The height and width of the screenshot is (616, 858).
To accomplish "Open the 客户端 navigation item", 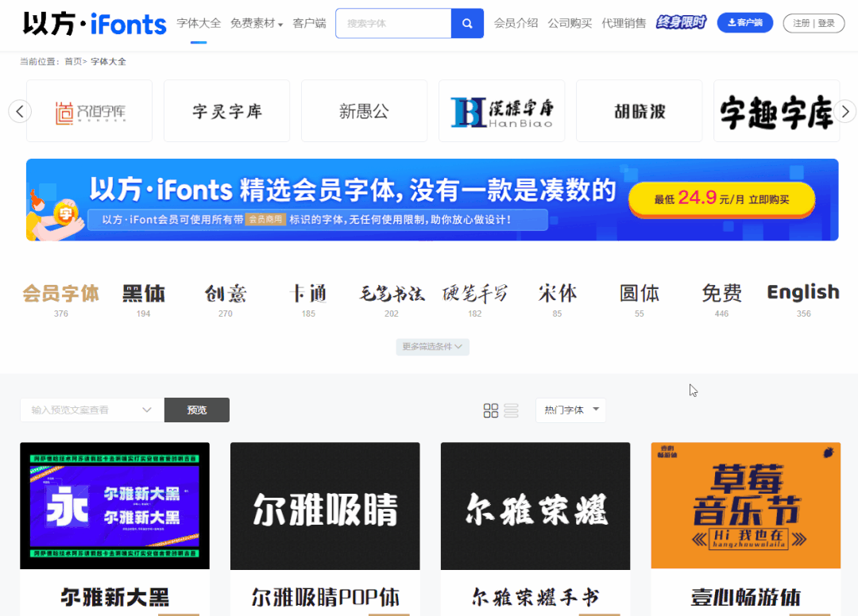I will pos(309,24).
